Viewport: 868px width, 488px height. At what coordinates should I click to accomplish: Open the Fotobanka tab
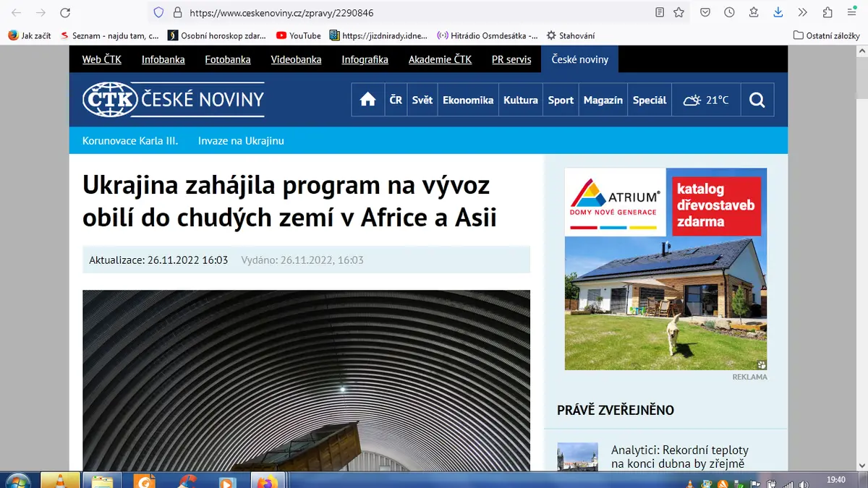click(x=228, y=59)
